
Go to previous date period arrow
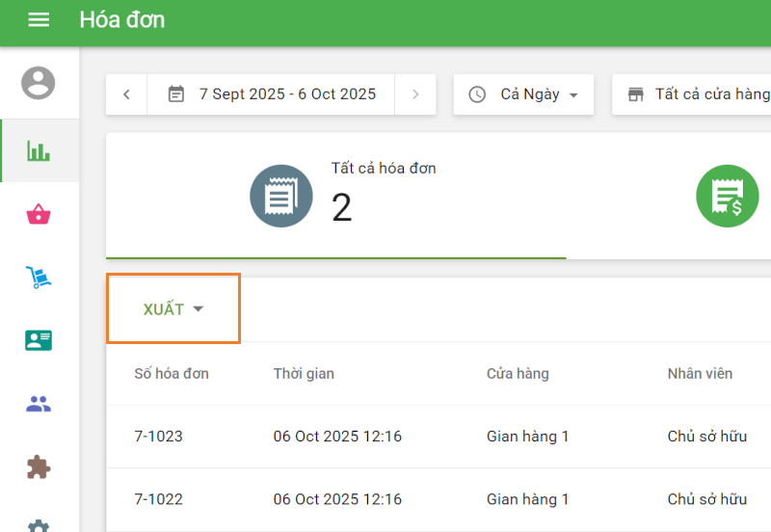click(126, 94)
